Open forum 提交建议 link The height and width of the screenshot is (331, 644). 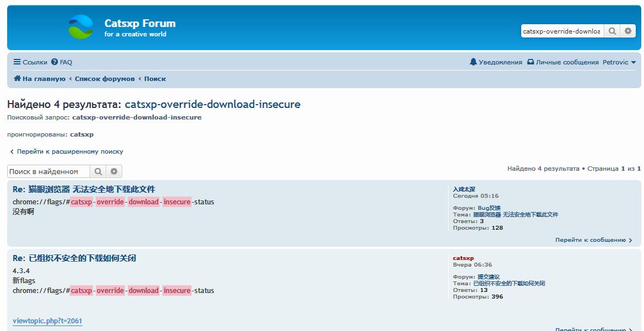click(x=489, y=277)
